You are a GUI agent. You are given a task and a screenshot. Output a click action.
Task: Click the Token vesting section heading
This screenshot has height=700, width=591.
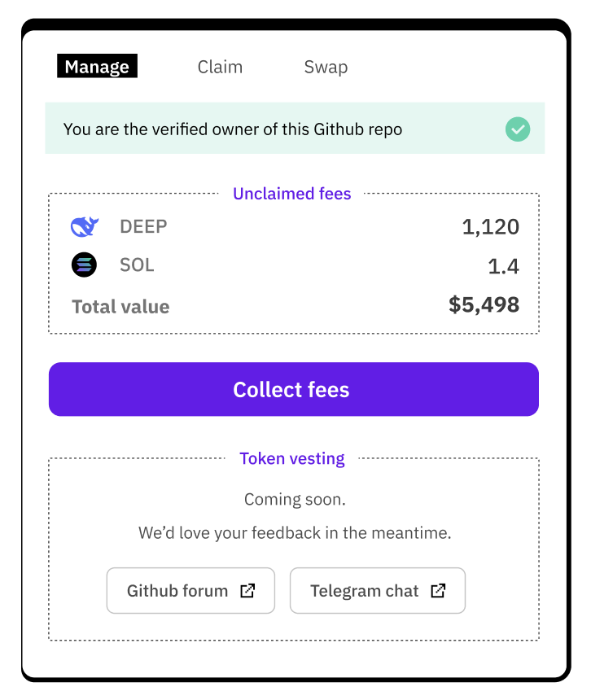[x=292, y=458]
